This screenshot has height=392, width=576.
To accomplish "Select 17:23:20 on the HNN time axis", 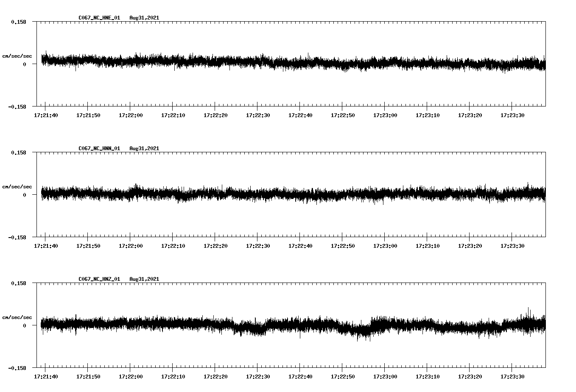I will (470, 246).
